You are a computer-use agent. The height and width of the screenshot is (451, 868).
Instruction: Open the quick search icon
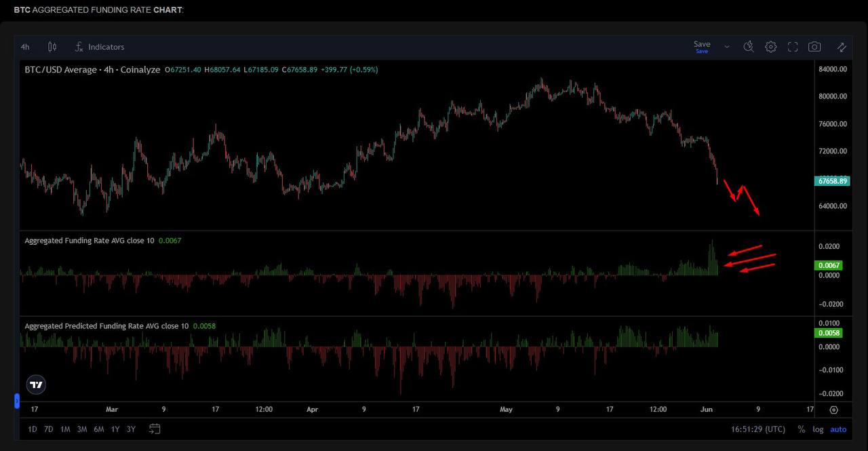click(x=749, y=47)
